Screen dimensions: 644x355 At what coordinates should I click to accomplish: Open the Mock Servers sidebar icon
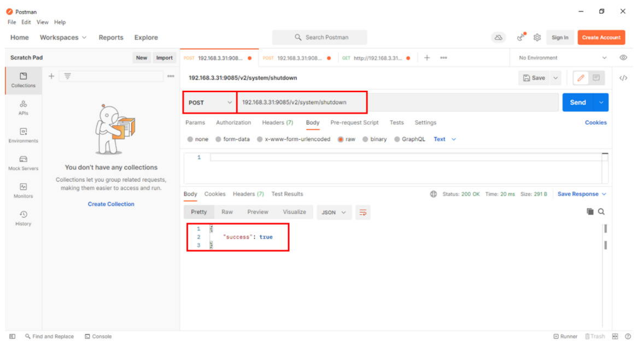(23, 162)
